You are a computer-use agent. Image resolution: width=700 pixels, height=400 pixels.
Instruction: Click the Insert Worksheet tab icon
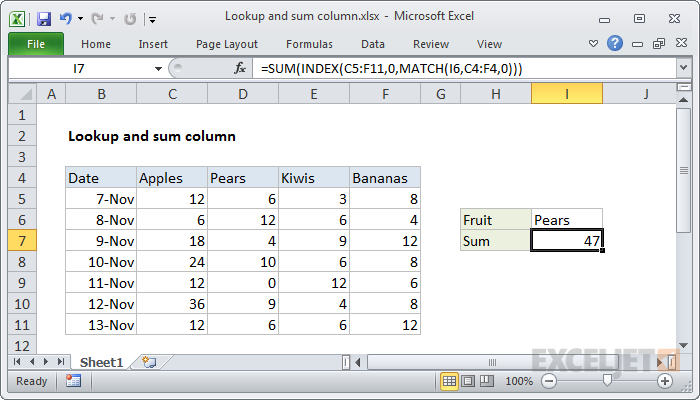click(x=149, y=362)
